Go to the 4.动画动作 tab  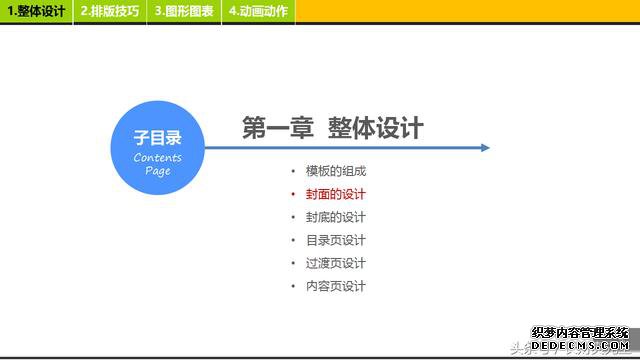coord(258,11)
